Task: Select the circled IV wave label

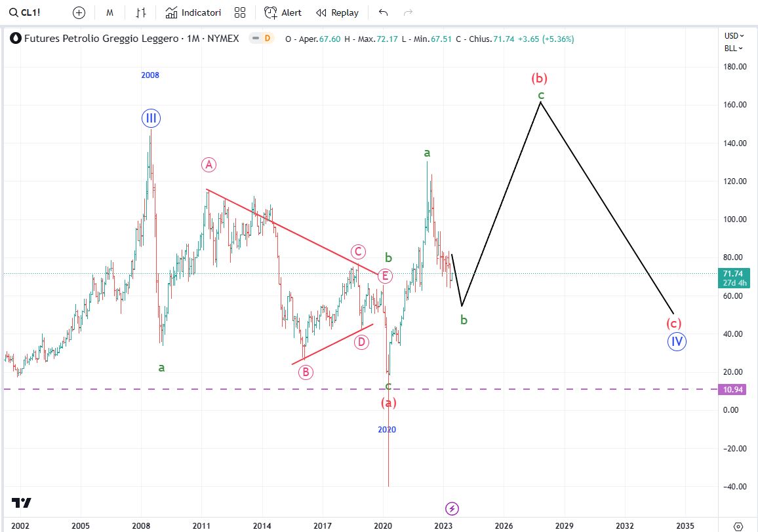Action: click(x=677, y=342)
